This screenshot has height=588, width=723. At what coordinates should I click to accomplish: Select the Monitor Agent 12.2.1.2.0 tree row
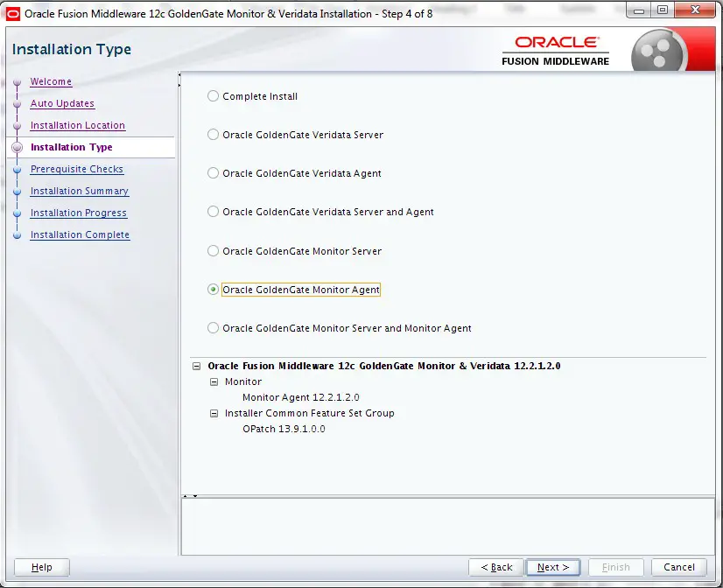coord(300,397)
